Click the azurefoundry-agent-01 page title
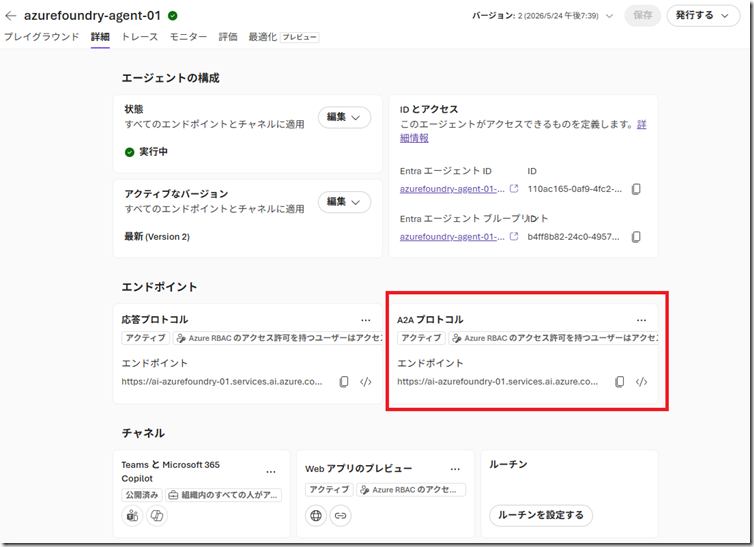The height and width of the screenshot is (547, 754). tap(92, 15)
